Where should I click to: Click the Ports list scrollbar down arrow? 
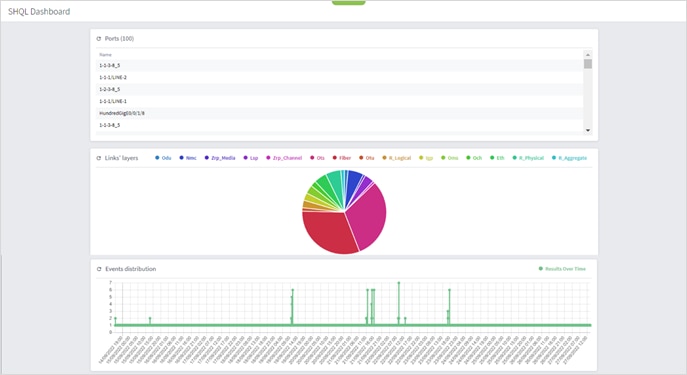588,130
